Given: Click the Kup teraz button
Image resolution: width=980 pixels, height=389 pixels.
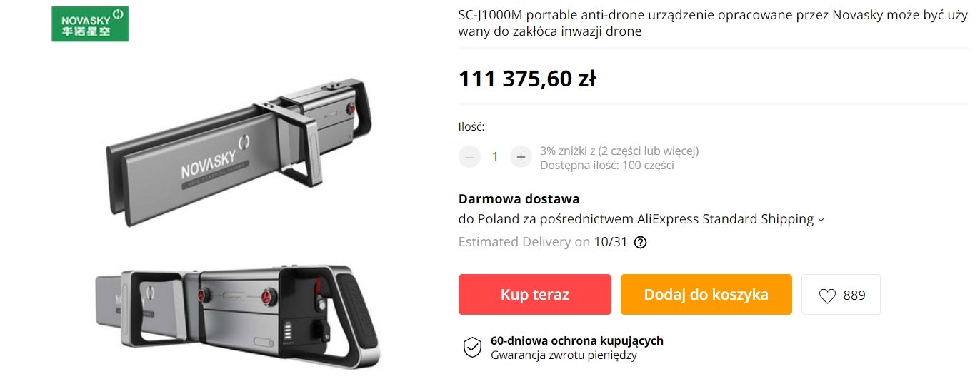Looking at the screenshot, I should tap(535, 294).
